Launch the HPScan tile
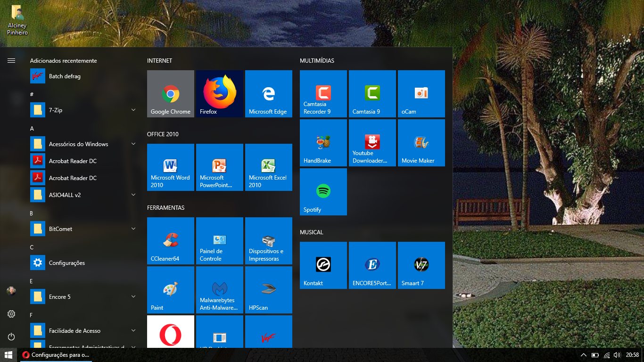Screen dimensions: 644x362 click(x=269, y=290)
